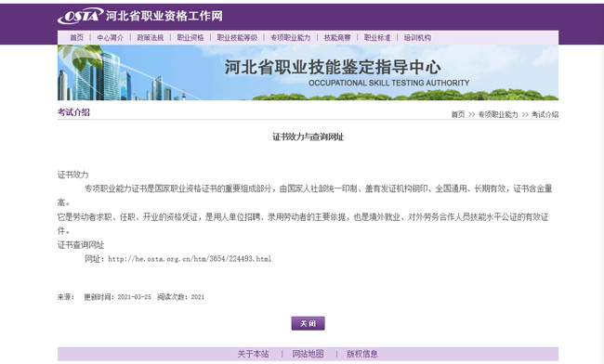The height and width of the screenshot is (364, 604).
Task: Click the 河北省职业资格工作网 site title
Action: (x=164, y=16)
